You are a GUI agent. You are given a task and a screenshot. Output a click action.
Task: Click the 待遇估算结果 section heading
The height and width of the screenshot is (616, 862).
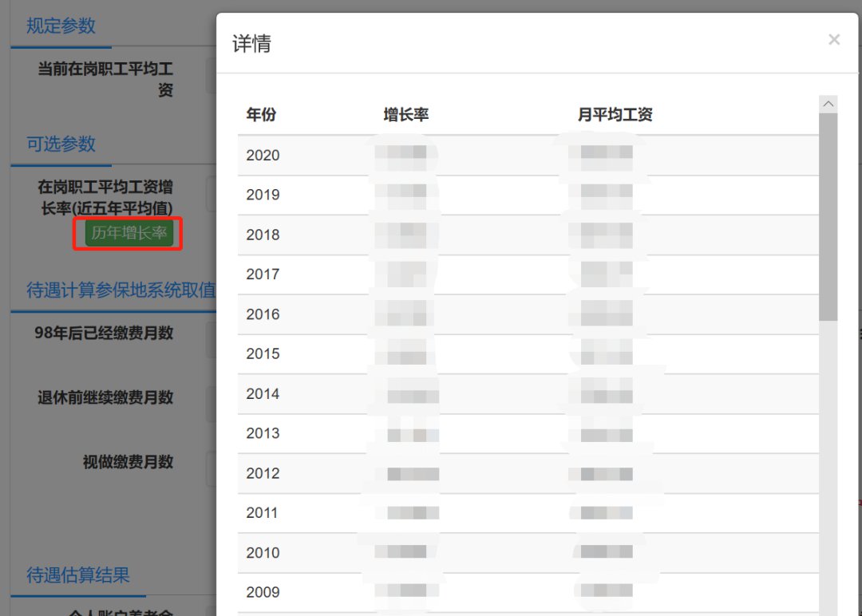(77, 575)
